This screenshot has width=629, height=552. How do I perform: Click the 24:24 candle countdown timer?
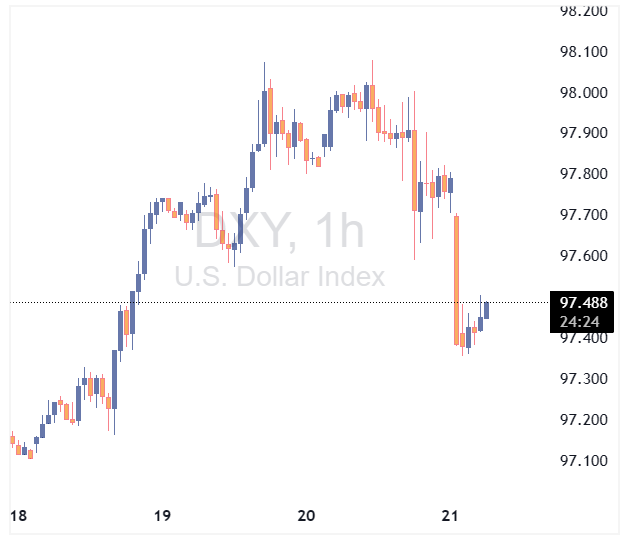tap(580, 322)
